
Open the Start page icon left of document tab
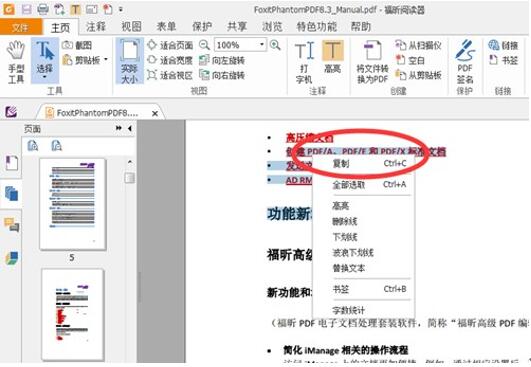coord(11,111)
